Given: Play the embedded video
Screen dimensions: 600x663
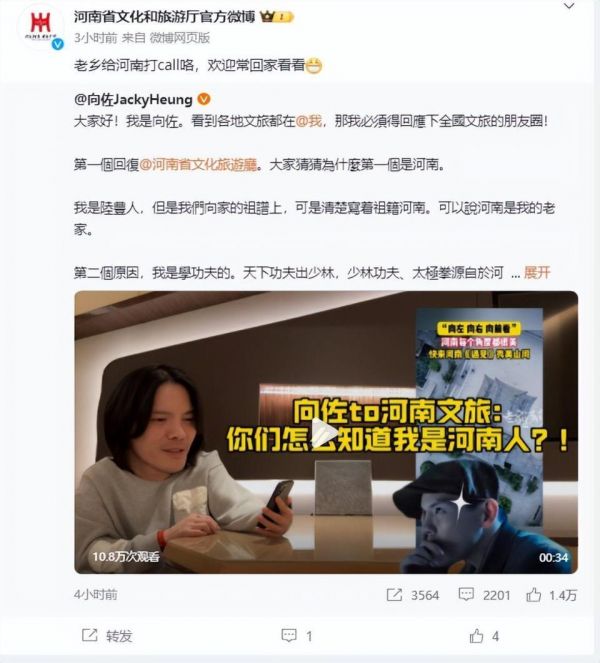Looking at the screenshot, I should pyautogui.click(x=326, y=432).
